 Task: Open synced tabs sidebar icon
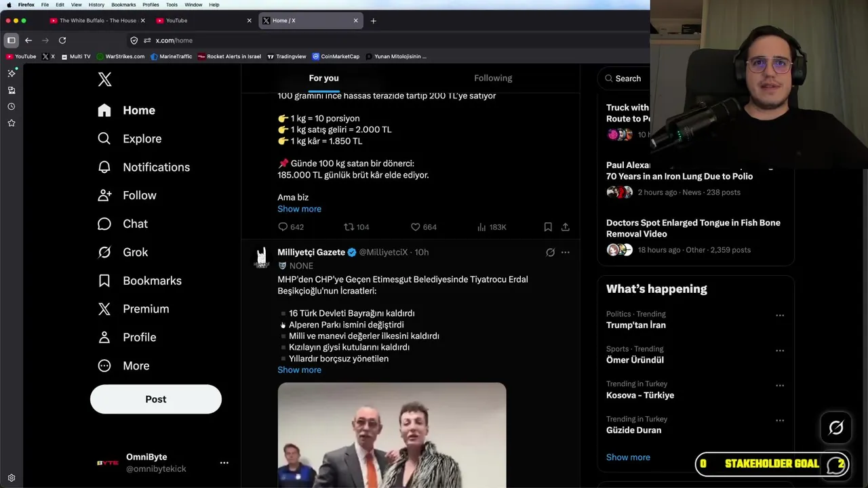pos(12,90)
